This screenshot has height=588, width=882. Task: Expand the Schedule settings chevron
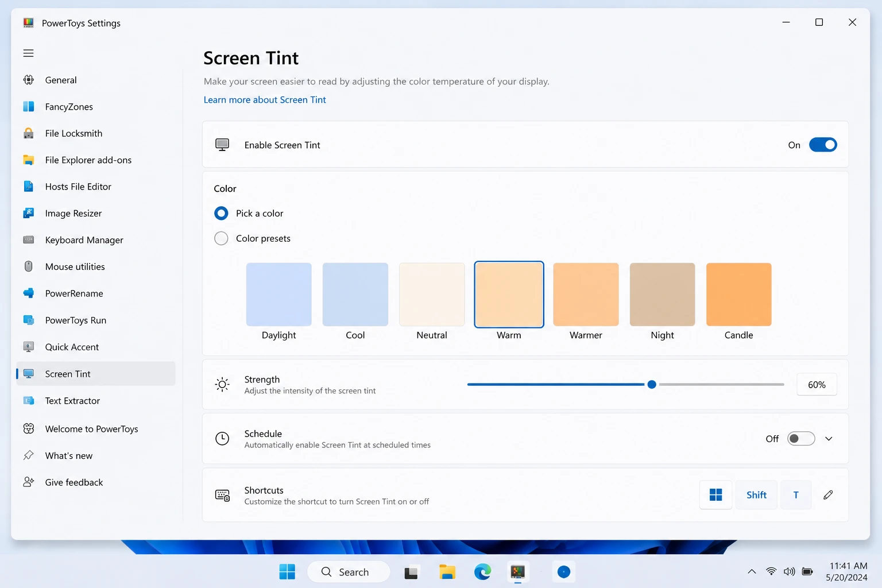point(829,439)
